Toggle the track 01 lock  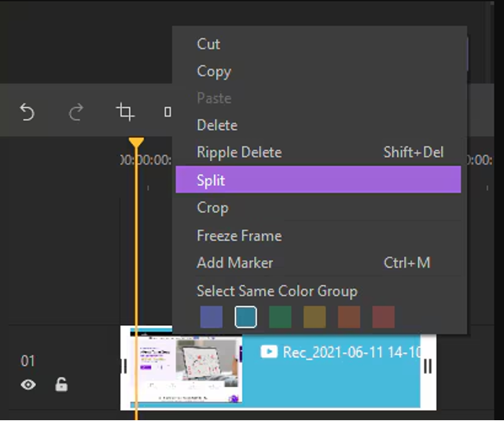tap(61, 384)
